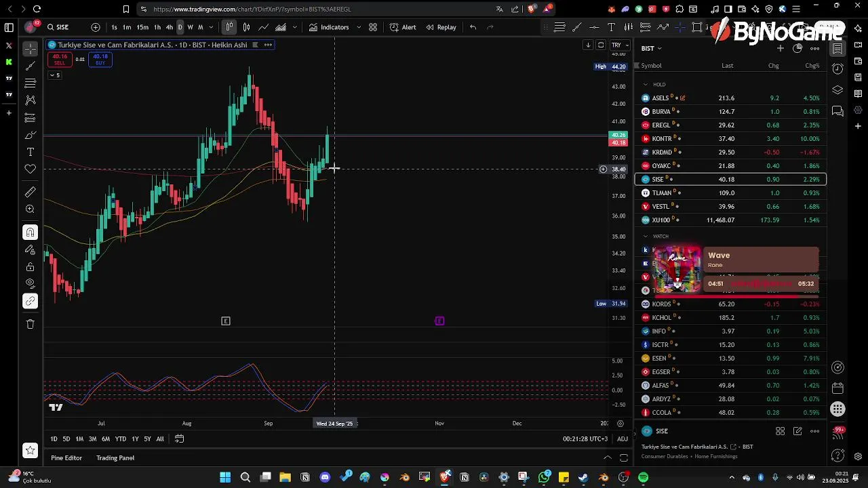
Task: Select the trend line drawing tool
Action: tap(30, 66)
